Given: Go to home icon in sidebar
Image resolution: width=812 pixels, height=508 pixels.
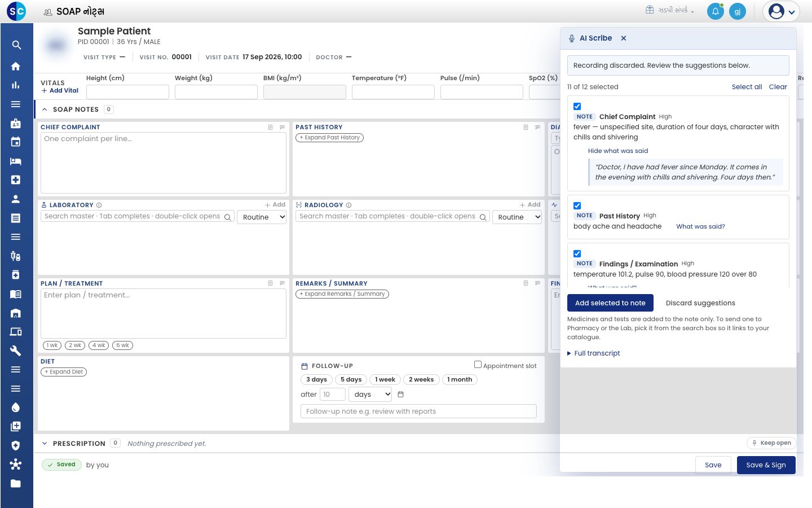Looking at the screenshot, I should (x=16, y=66).
